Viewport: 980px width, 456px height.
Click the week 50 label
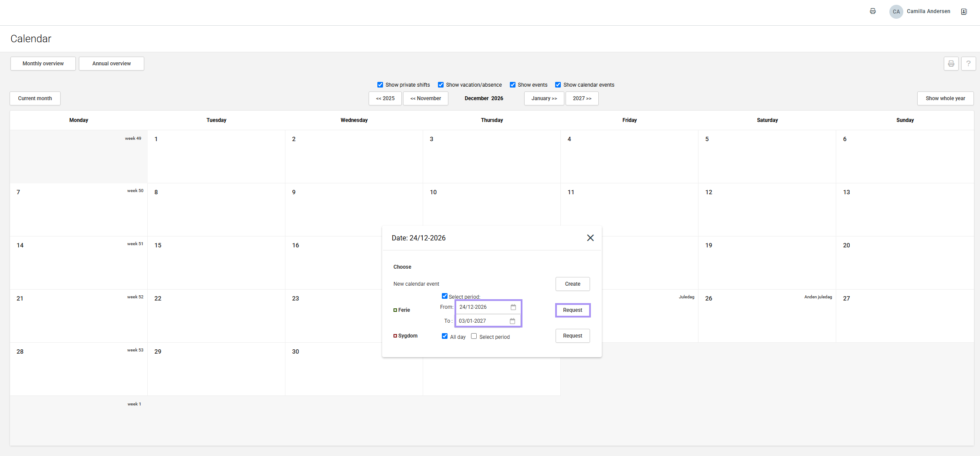(x=135, y=191)
